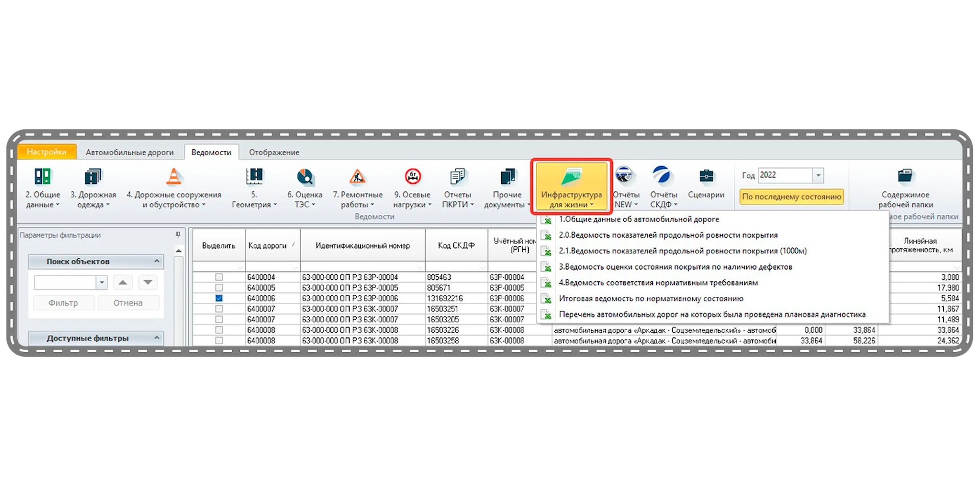Collapse the Поиск объектов section

tap(157, 261)
